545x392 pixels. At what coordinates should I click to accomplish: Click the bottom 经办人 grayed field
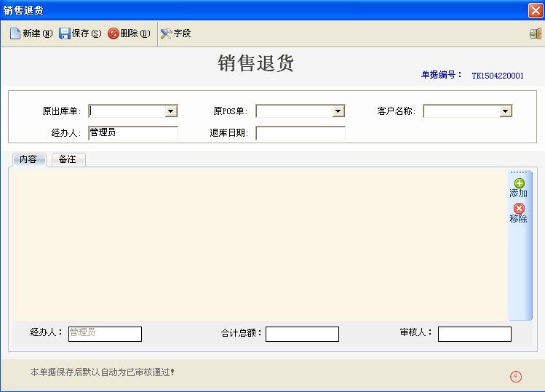105,334
